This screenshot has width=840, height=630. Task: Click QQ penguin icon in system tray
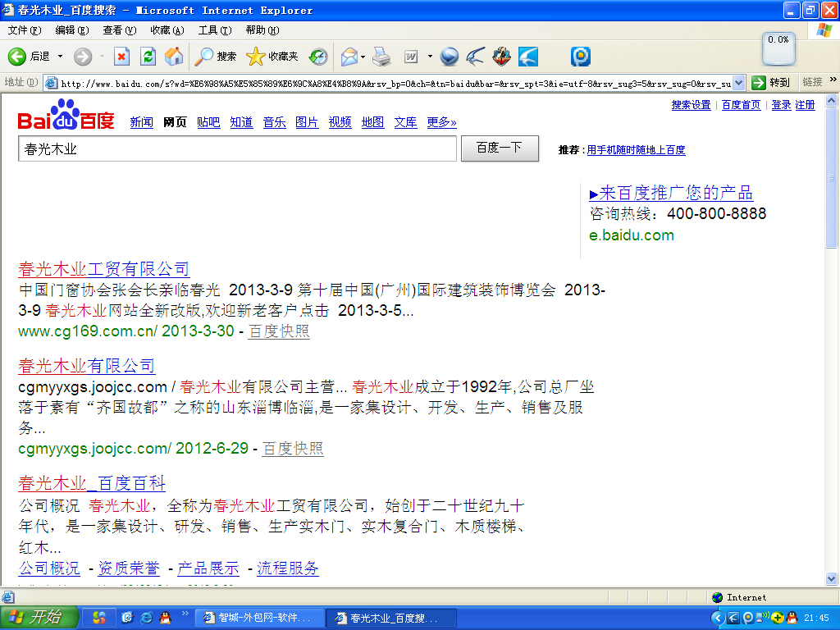pos(792,618)
